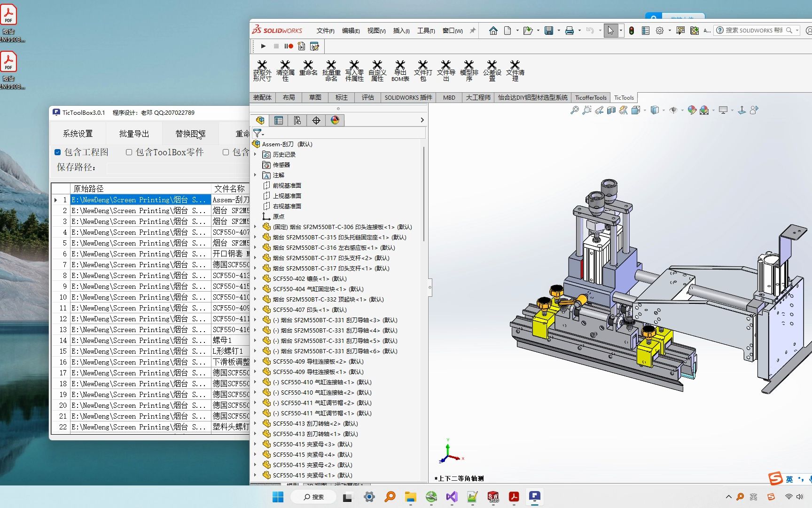The image size is (812, 508).
Task: Toggle 包含工程图 checkbox
Action: (57, 152)
